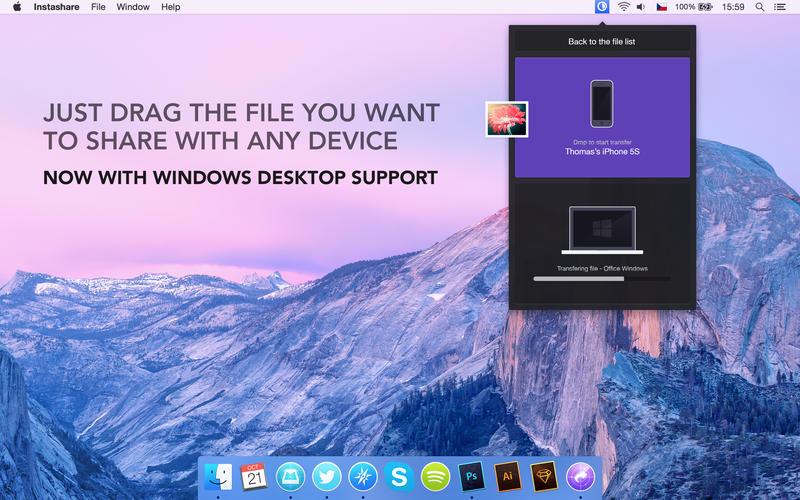Image resolution: width=800 pixels, height=500 pixels.
Task: Click the volume icon in menu bar
Action: tap(641, 7)
